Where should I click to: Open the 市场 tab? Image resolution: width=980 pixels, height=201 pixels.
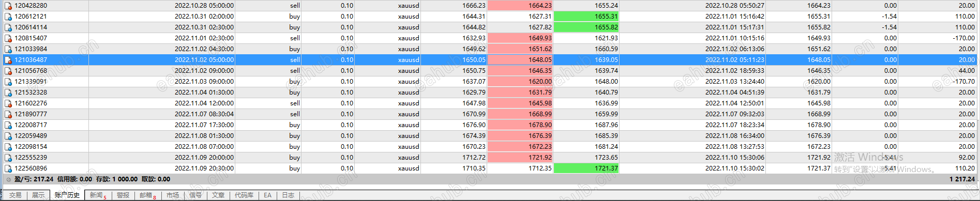173,195
